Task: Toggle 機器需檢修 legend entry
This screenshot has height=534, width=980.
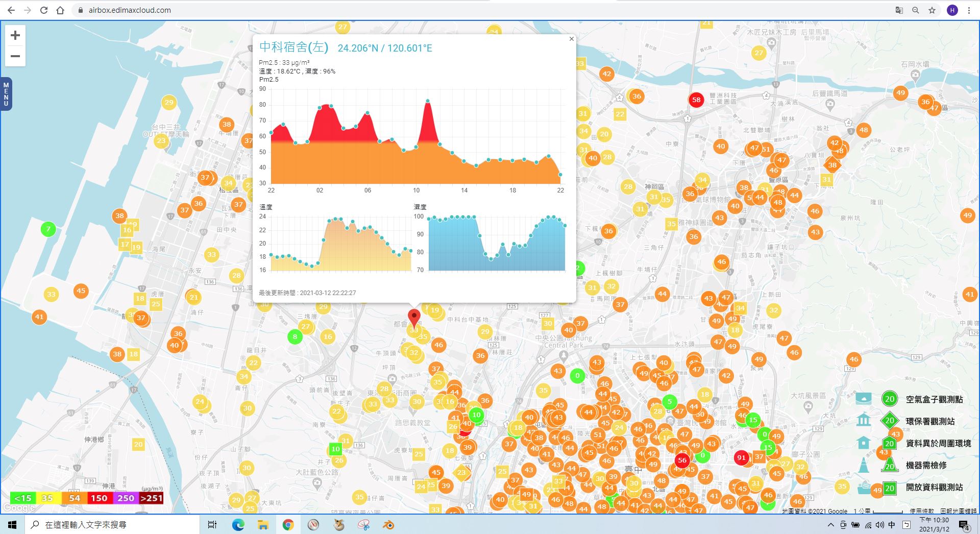Action: click(926, 465)
